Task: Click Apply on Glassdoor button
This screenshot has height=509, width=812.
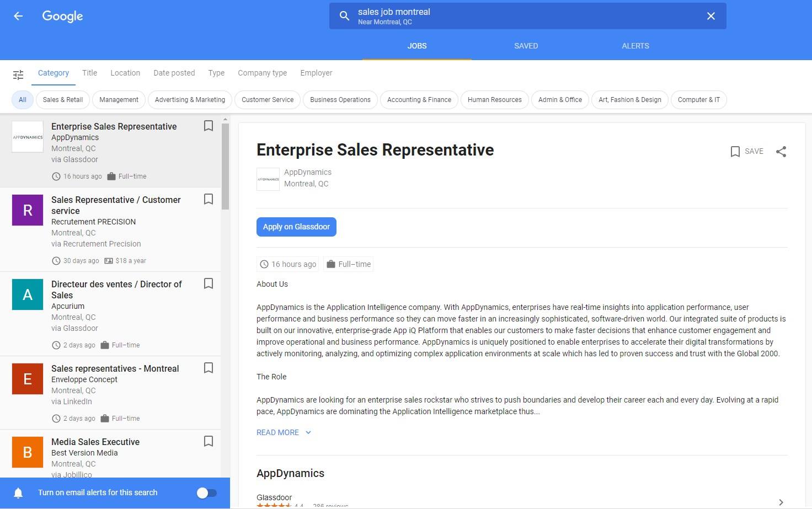Action: click(x=296, y=227)
